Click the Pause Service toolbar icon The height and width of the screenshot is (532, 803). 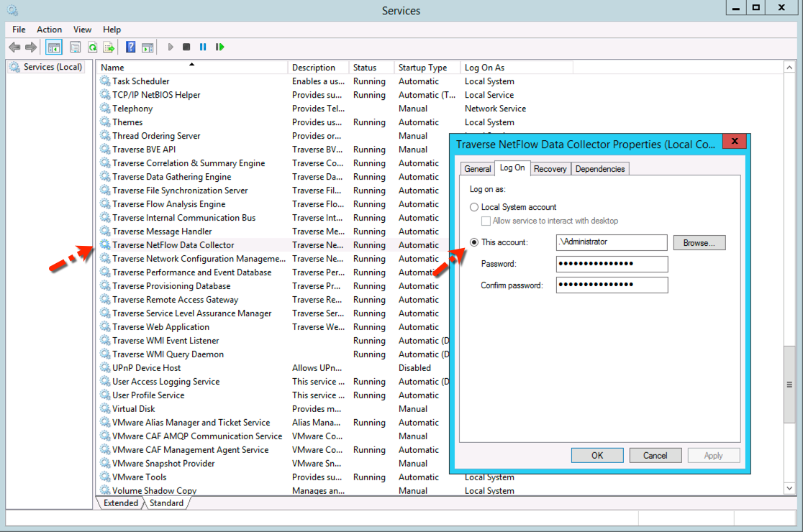(x=203, y=47)
